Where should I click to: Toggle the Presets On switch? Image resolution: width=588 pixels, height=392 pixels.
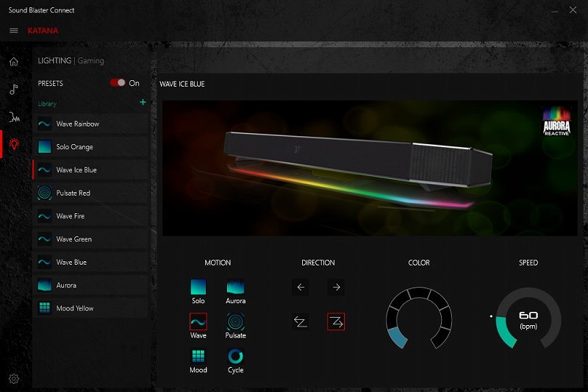(118, 82)
